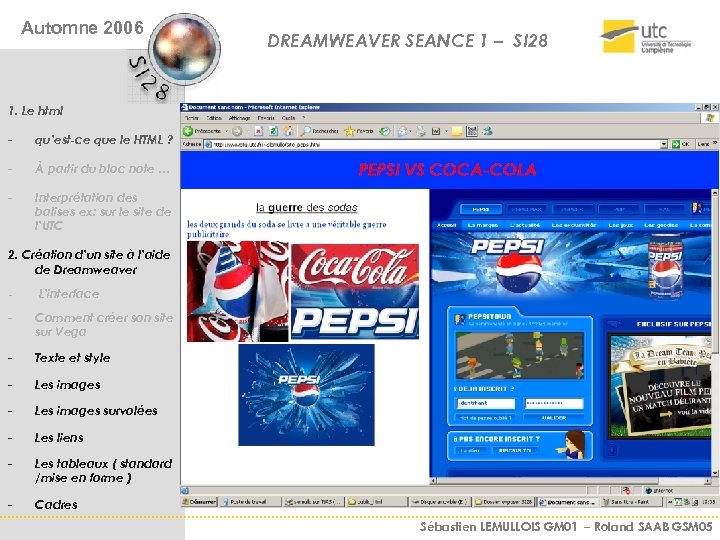
Task: Expand the Liens toolbar chevron
Action: pyautogui.click(x=714, y=144)
